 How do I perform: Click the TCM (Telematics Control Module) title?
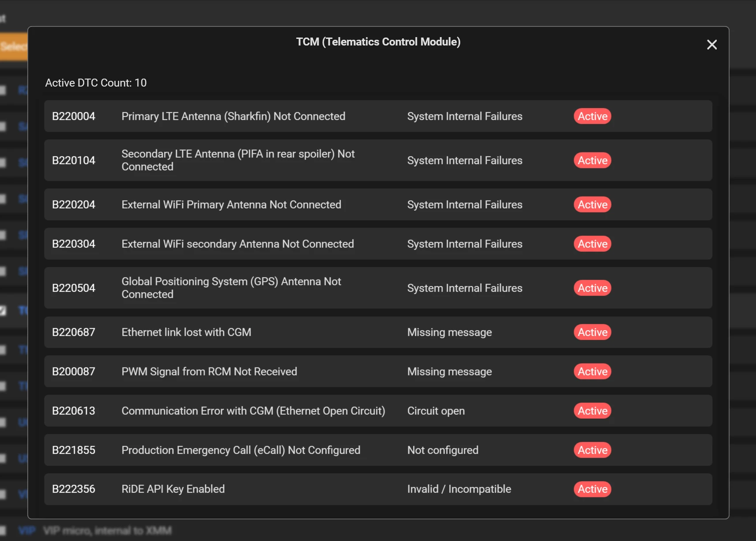click(378, 42)
